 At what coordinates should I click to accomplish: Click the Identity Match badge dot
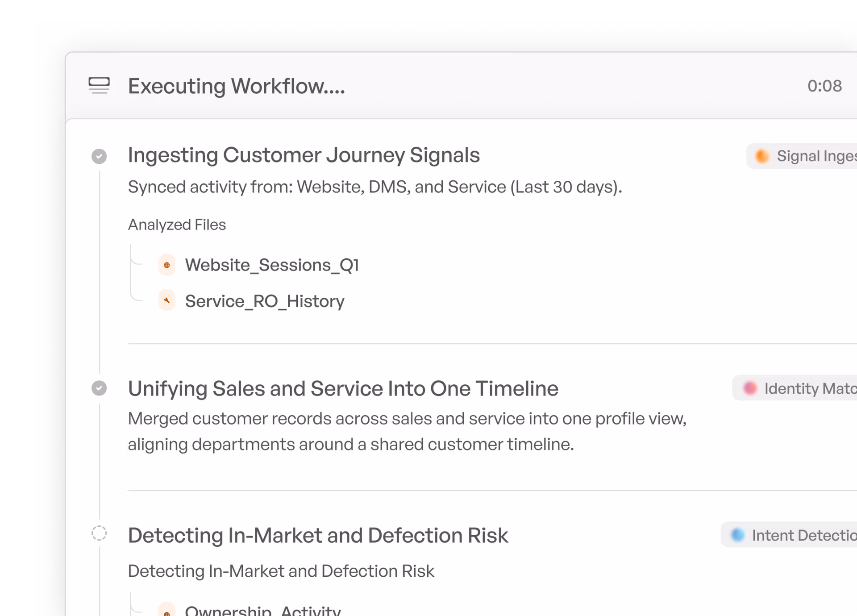pos(750,388)
